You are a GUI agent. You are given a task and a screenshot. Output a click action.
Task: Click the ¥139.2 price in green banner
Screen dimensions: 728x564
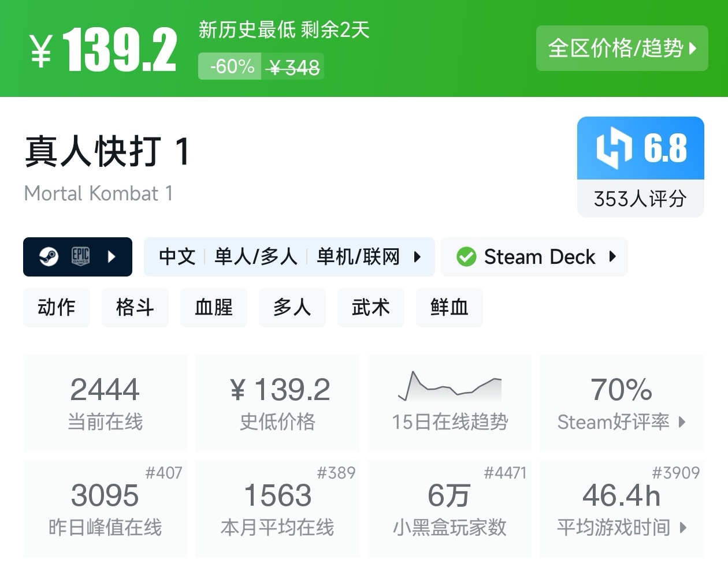[x=103, y=50]
